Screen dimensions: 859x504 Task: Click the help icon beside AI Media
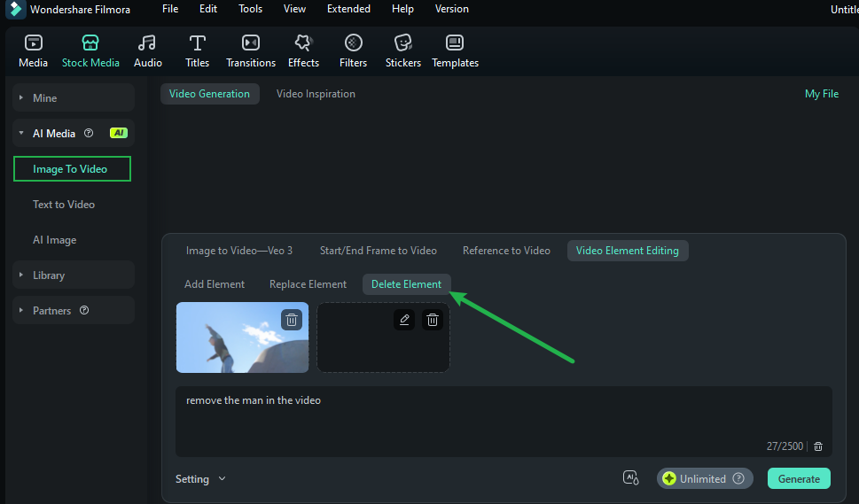(89, 133)
